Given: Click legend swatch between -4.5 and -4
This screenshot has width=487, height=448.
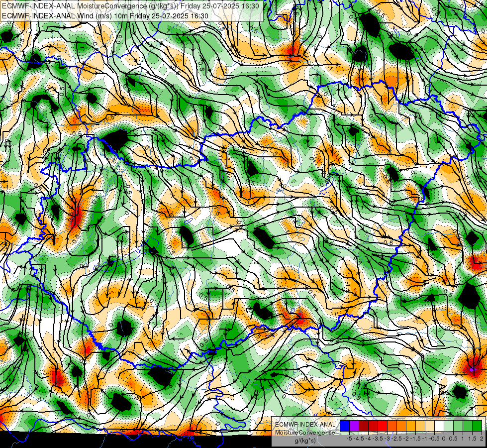Looking at the screenshot, I should tap(364, 426).
